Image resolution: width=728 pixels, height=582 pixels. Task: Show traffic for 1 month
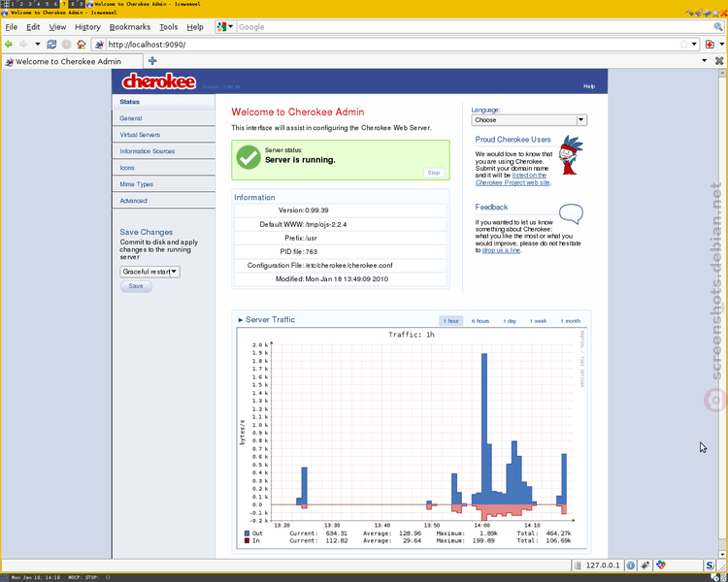coord(570,321)
